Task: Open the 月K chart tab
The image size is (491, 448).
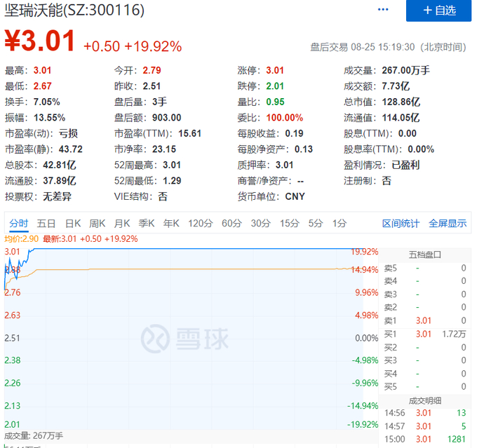Action: tap(122, 223)
